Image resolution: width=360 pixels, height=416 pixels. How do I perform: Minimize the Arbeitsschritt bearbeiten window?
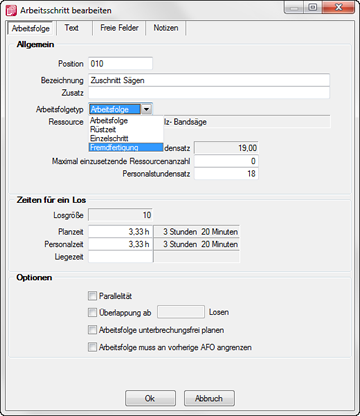pyautogui.click(x=294, y=7)
